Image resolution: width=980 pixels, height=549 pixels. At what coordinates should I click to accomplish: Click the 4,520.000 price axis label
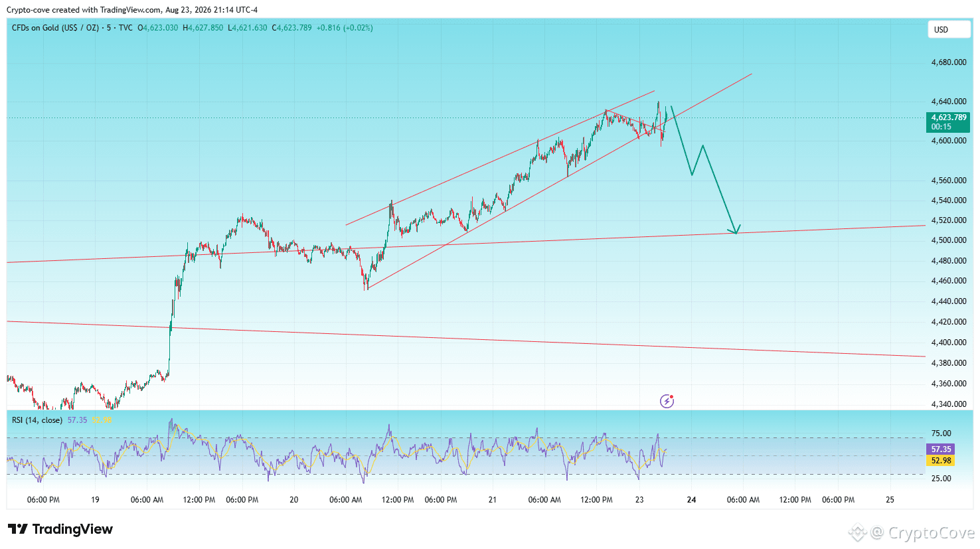(949, 220)
